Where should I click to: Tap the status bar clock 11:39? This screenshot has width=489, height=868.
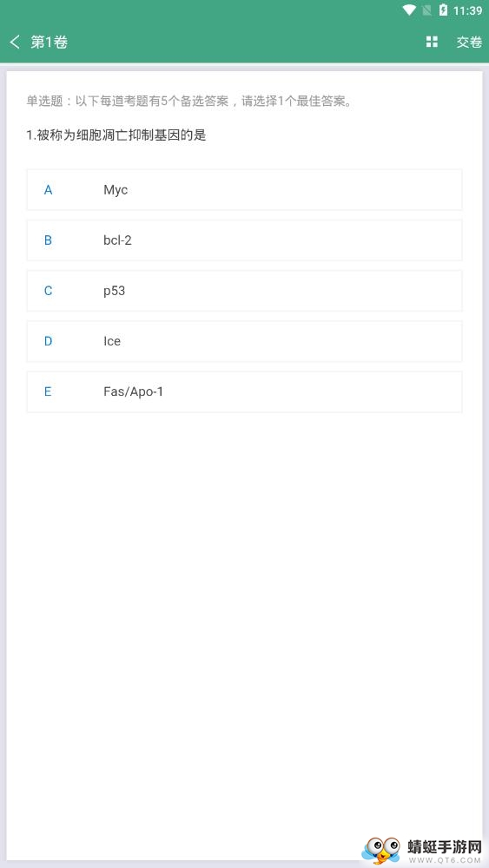click(x=468, y=10)
